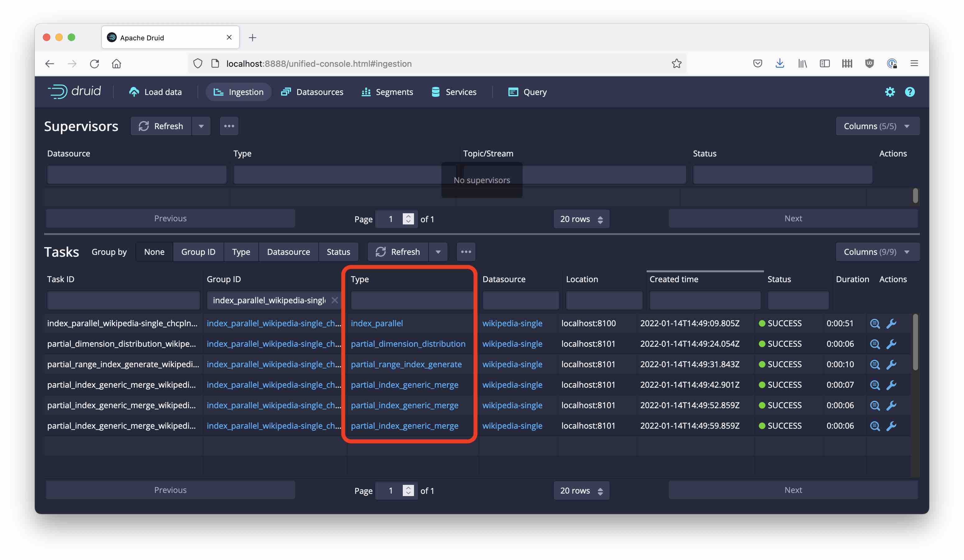The image size is (964, 560).
Task: Bookmark page with star icon
Action: [x=676, y=63]
